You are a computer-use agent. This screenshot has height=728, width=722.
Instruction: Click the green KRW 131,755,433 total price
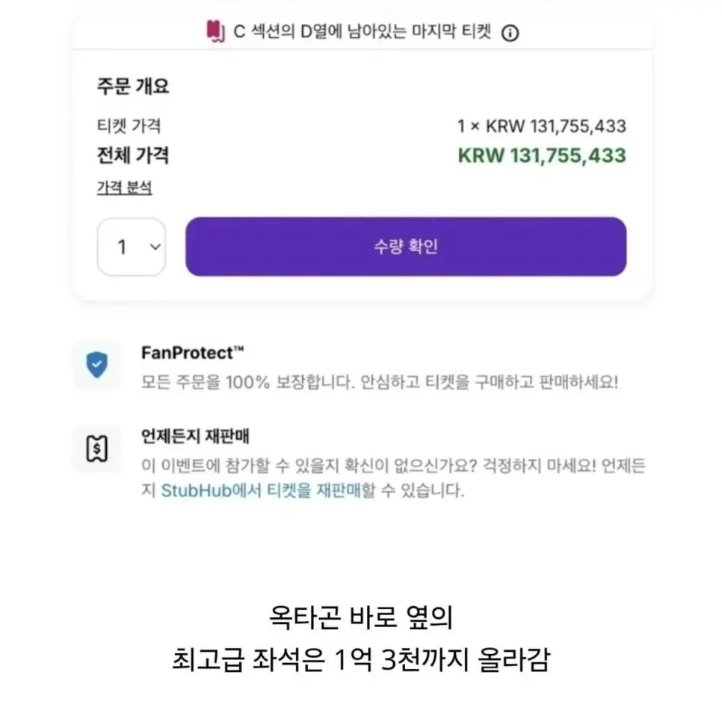click(x=542, y=155)
